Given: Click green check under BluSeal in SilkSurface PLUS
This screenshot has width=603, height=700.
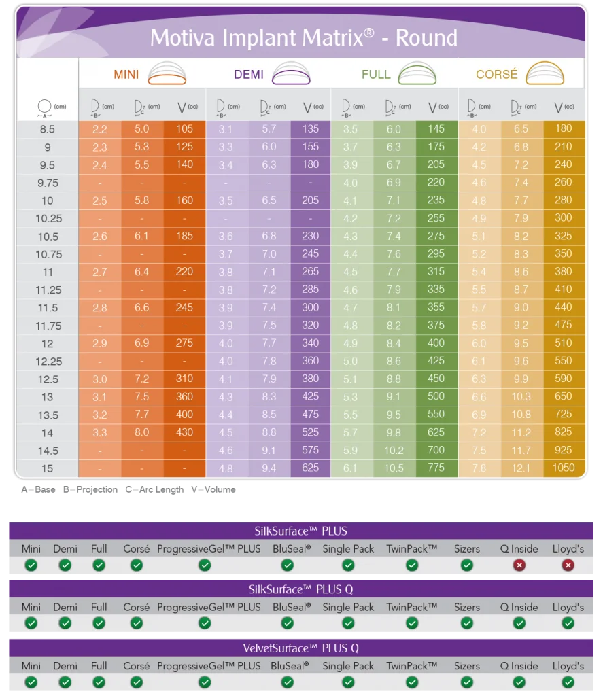Looking at the screenshot, I should coord(288,565).
